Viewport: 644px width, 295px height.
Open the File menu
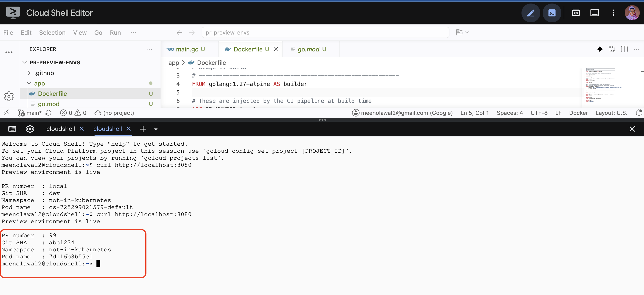pyautogui.click(x=8, y=32)
